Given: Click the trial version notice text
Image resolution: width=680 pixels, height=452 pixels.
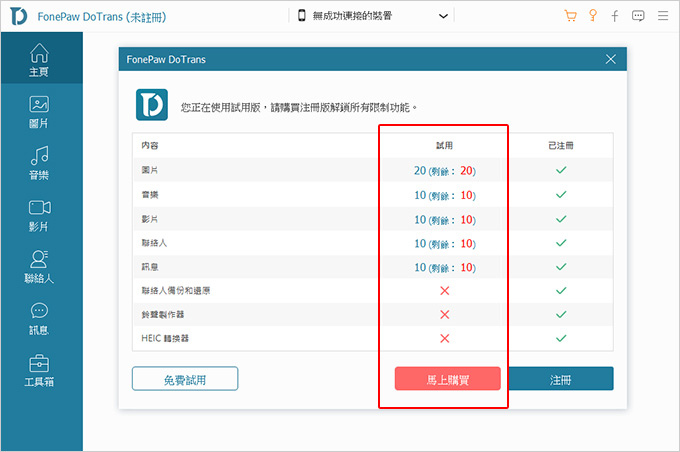Looking at the screenshot, I should coord(299,107).
